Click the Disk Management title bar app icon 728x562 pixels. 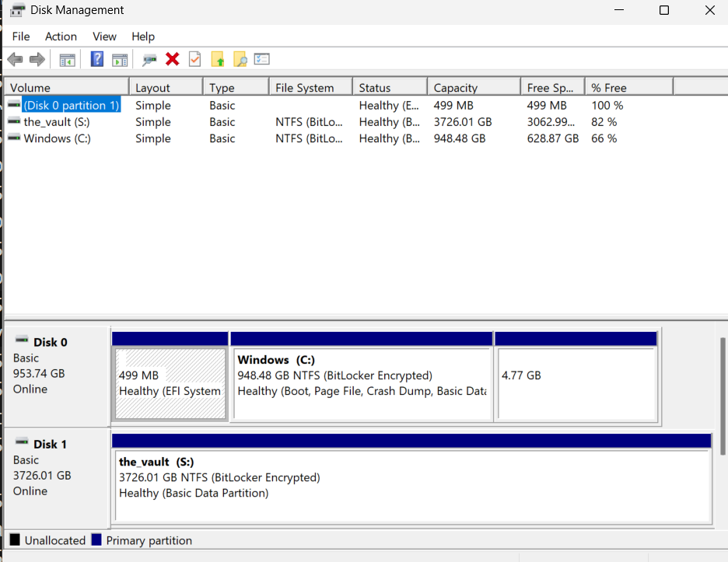tap(18, 10)
